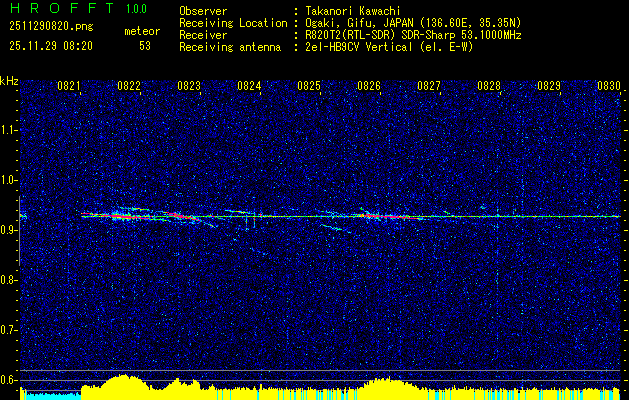Image resolution: width=629 pixels, height=400 pixels.
Task: Select the filename 2511290820.png
Action: (x=51, y=26)
